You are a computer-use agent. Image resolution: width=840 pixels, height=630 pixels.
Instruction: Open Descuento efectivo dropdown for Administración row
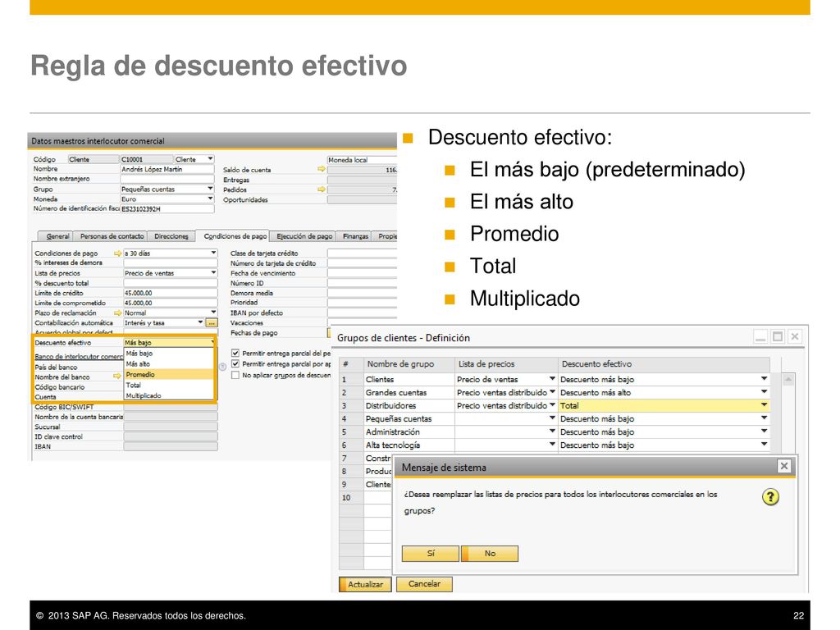point(764,431)
